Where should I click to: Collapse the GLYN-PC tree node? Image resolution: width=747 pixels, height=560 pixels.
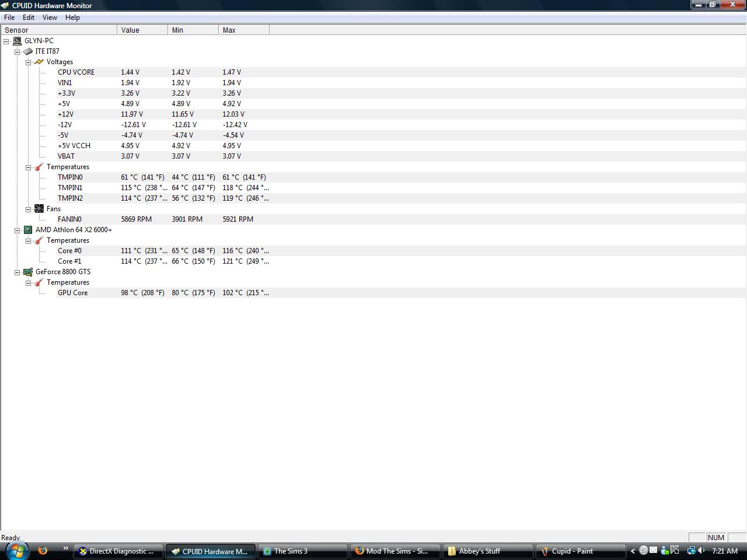coord(6,41)
